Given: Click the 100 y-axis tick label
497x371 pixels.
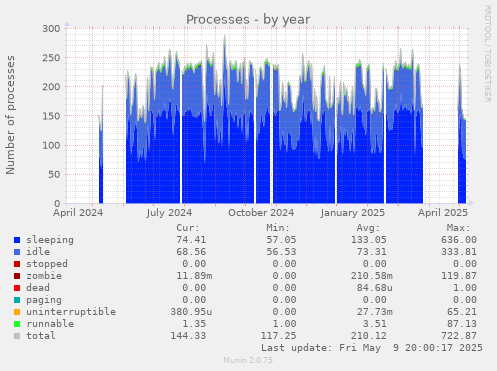Looking at the screenshot, I should pyautogui.click(x=51, y=145).
